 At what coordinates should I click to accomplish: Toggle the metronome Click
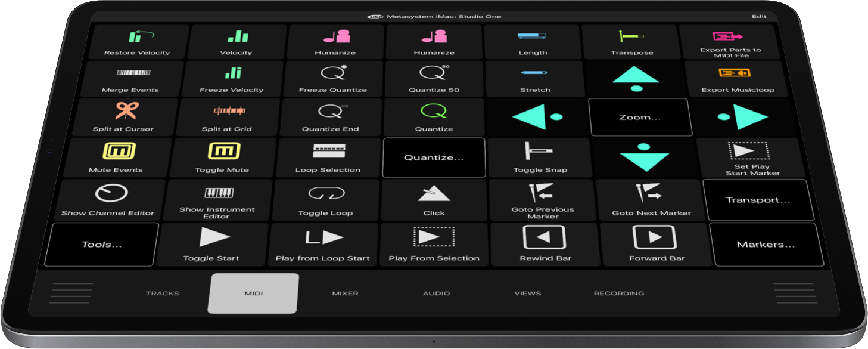pyautogui.click(x=434, y=199)
